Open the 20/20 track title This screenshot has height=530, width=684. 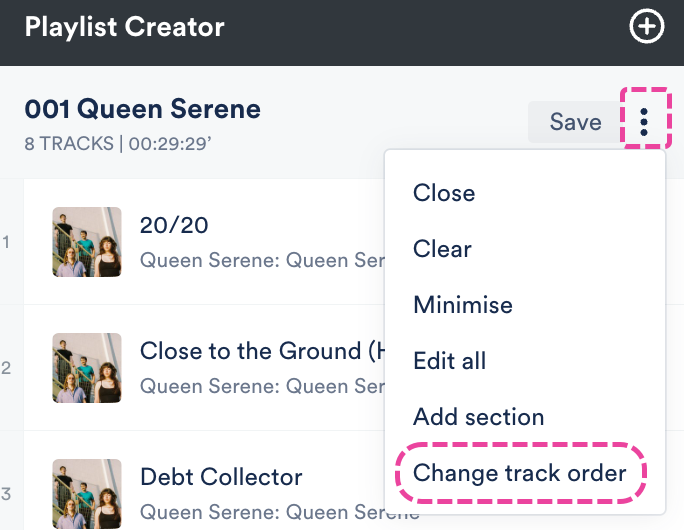(174, 225)
